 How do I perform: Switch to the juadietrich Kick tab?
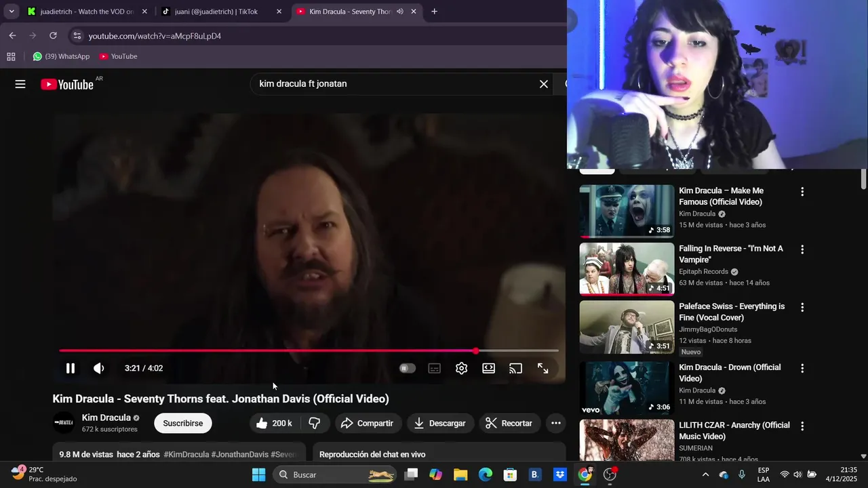tap(87, 12)
